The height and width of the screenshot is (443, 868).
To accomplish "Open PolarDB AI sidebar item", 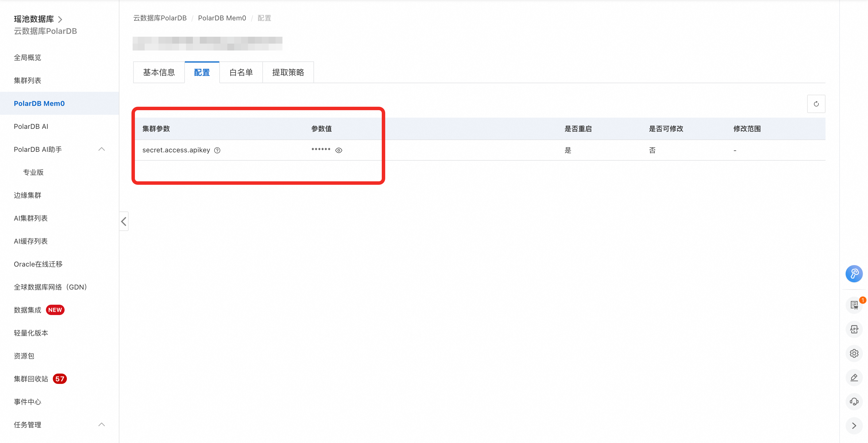I will point(31,126).
